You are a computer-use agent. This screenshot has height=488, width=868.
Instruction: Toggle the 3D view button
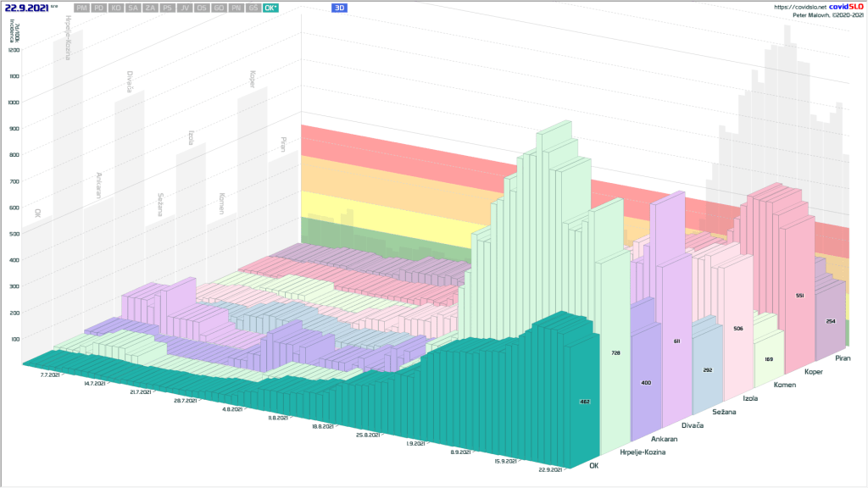point(340,8)
